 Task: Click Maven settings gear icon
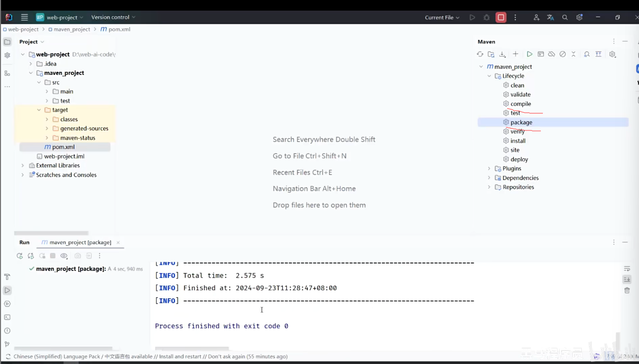(x=612, y=54)
